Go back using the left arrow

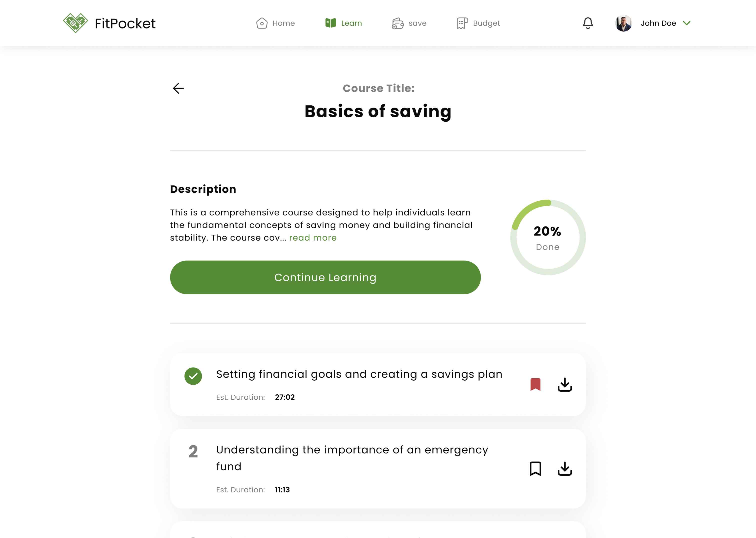pos(178,88)
